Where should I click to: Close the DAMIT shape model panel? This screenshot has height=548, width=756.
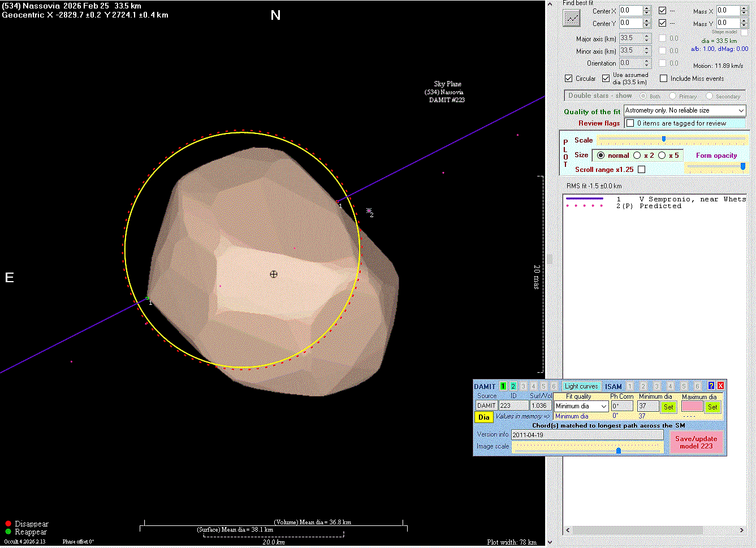[x=720, y=386]
